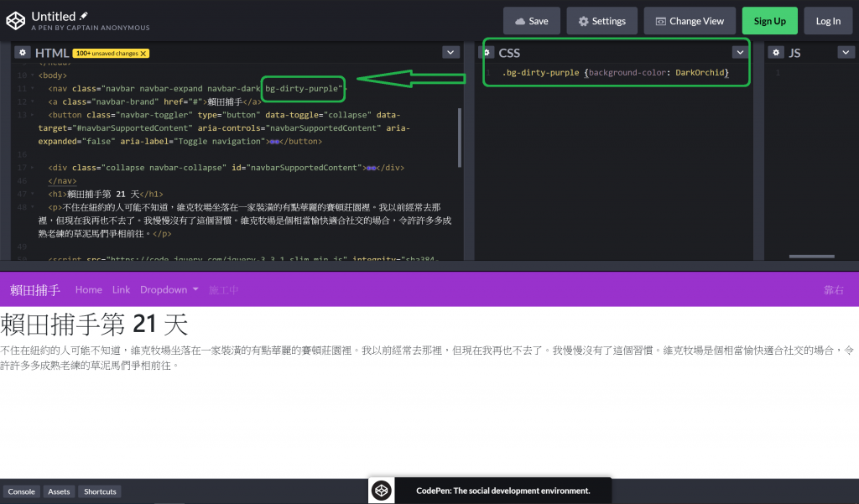The height and width of the screenshot is (504, 859).
Task: Open the CSS panel dropdown chevron
Action: 740,53
